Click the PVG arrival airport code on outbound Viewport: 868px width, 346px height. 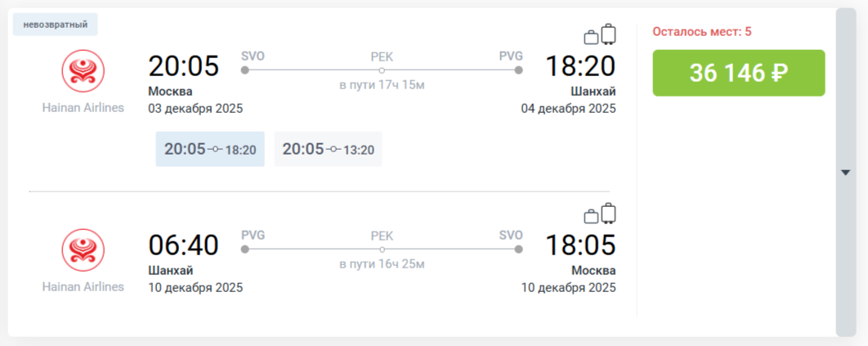tap(511, 56)
